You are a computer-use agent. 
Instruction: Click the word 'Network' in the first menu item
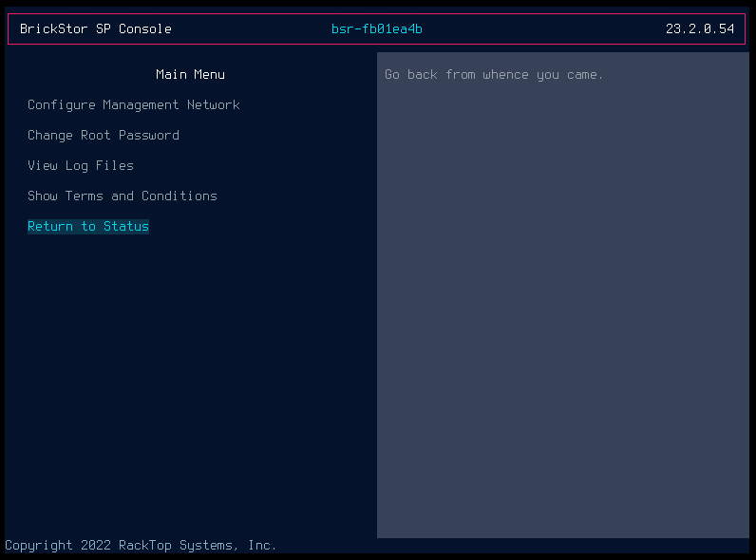tap(213, 104)
